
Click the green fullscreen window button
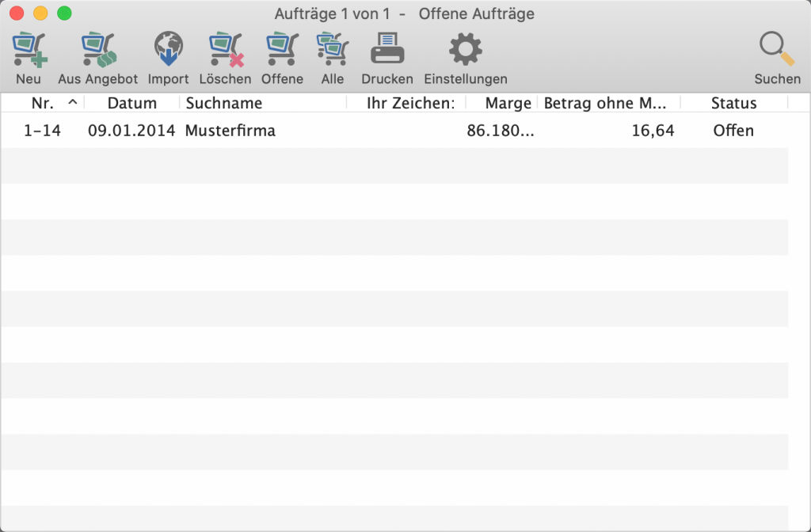coord(64,13)
